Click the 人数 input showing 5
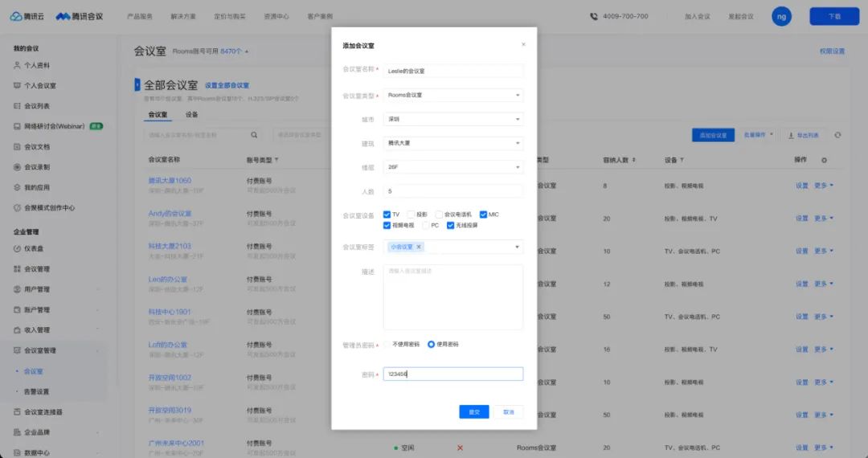This screenshot has height=458, width=868. (x=452, y=191)
